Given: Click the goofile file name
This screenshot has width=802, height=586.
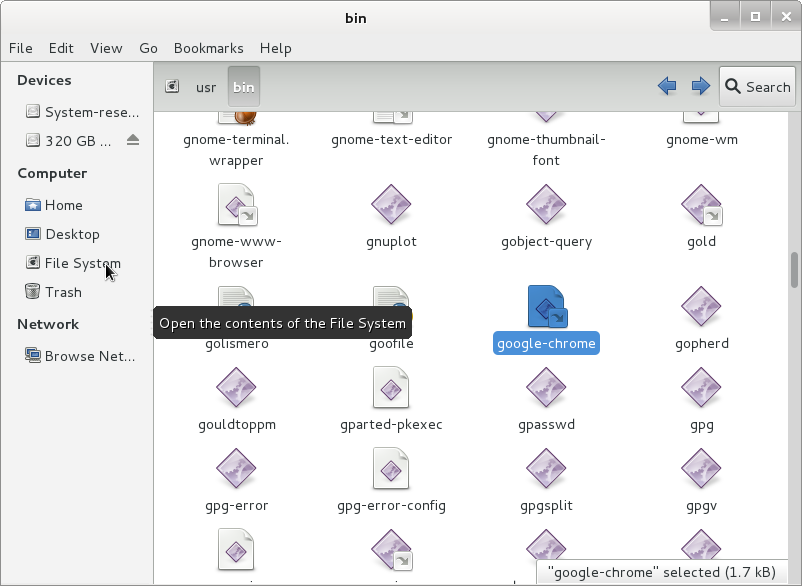Looking at the screenshot, I should click(x=391, y=344).
